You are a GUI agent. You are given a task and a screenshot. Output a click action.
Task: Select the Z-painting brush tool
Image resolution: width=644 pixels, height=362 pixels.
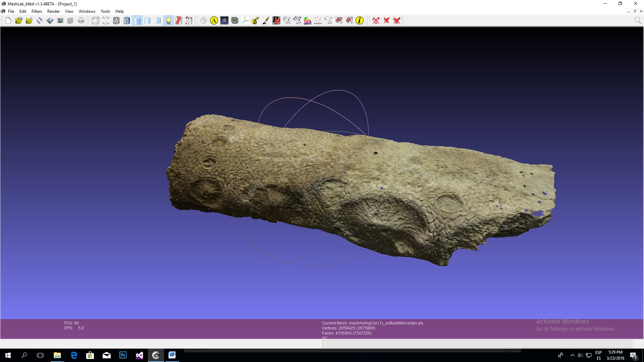coord(266,21)
